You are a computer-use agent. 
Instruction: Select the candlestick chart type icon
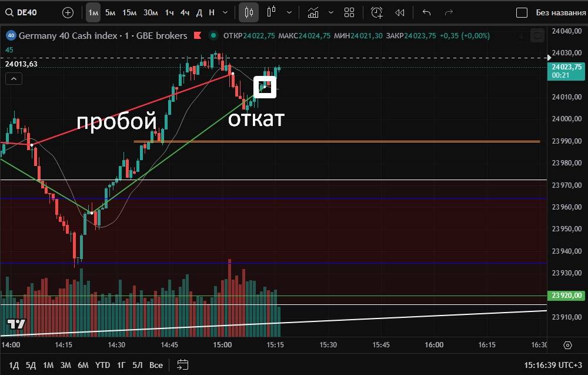tap(249, 12)
